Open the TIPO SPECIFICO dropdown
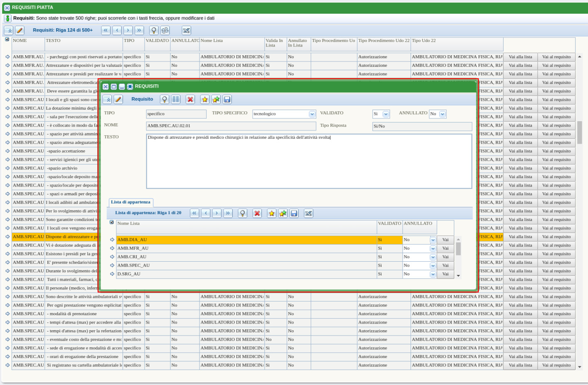Image resolution: width=588 pixels, height=385 pixels. pos(312,114)
